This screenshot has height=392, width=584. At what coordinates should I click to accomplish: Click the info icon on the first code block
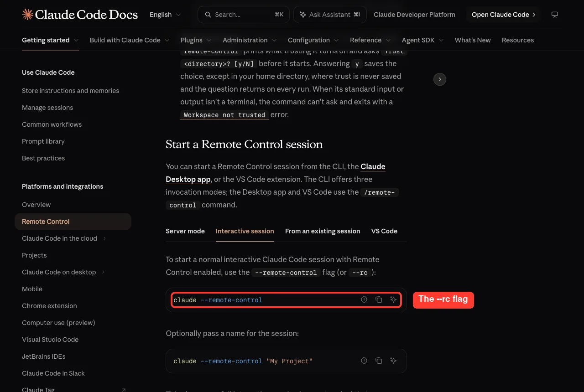pos(364,299)
